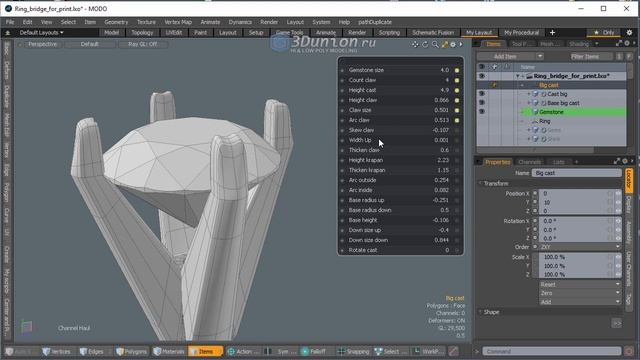Click Skew claw value -0.107

(x=440, y=130)
